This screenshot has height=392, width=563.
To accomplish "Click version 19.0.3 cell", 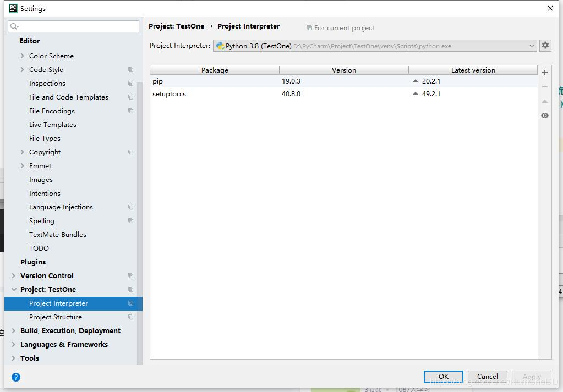I will click(291, 81).
